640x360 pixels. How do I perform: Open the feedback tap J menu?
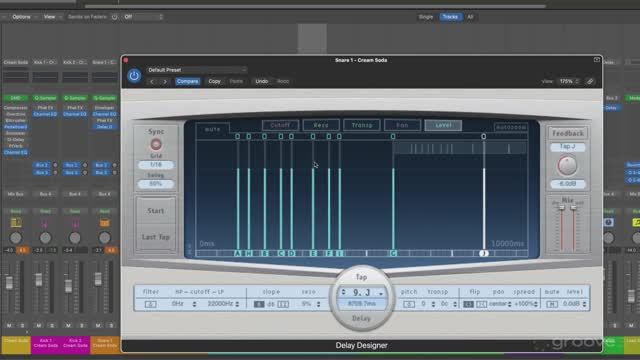click(567, 147)
